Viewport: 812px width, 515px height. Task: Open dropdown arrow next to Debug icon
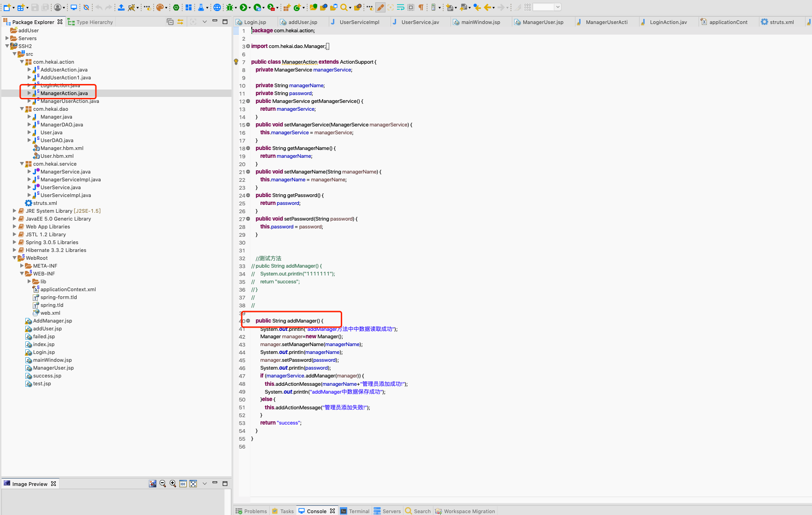pyautogui.click(x=236, y=8)
